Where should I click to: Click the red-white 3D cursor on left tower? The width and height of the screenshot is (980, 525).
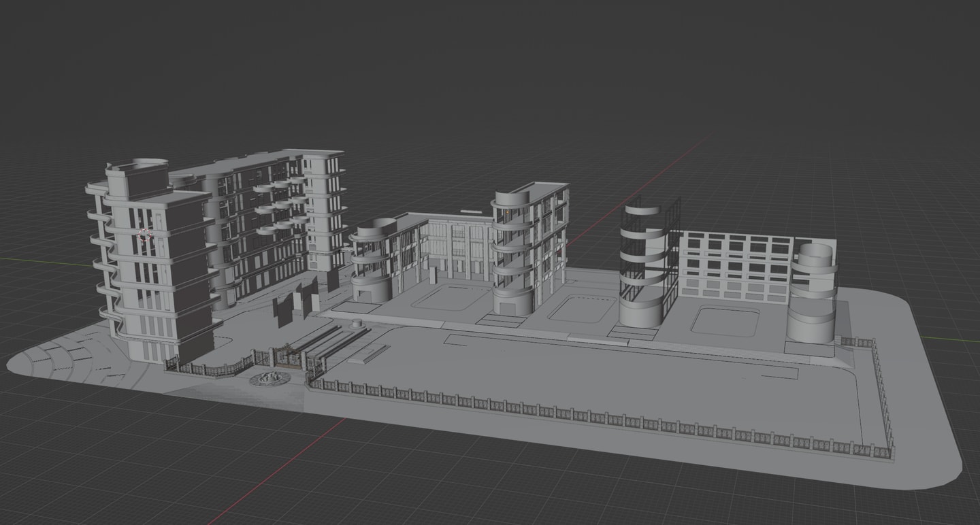tap(144, 236)
